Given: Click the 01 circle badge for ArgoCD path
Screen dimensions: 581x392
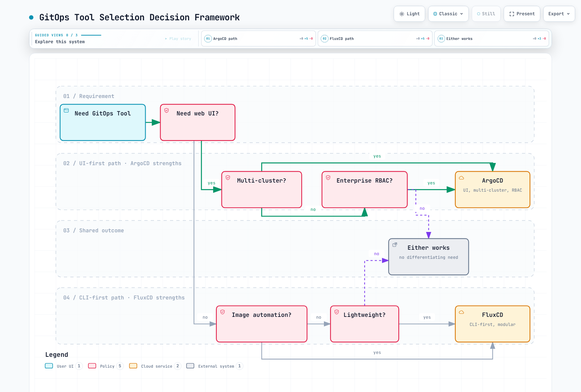Looking at the screenshot, I should 208,38.
